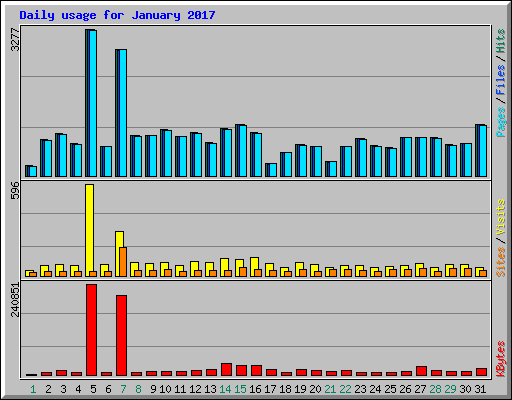This screenshot has width=512, height=400.
Task: Click the hits bar for day 1
Action: (31, 171)
